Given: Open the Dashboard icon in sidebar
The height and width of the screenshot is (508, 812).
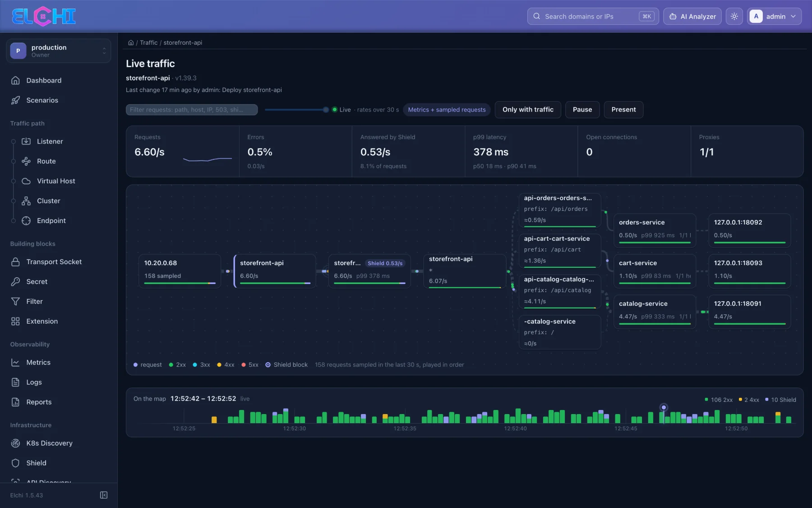Looking at the screenshot, I should (x=15, y=80).
